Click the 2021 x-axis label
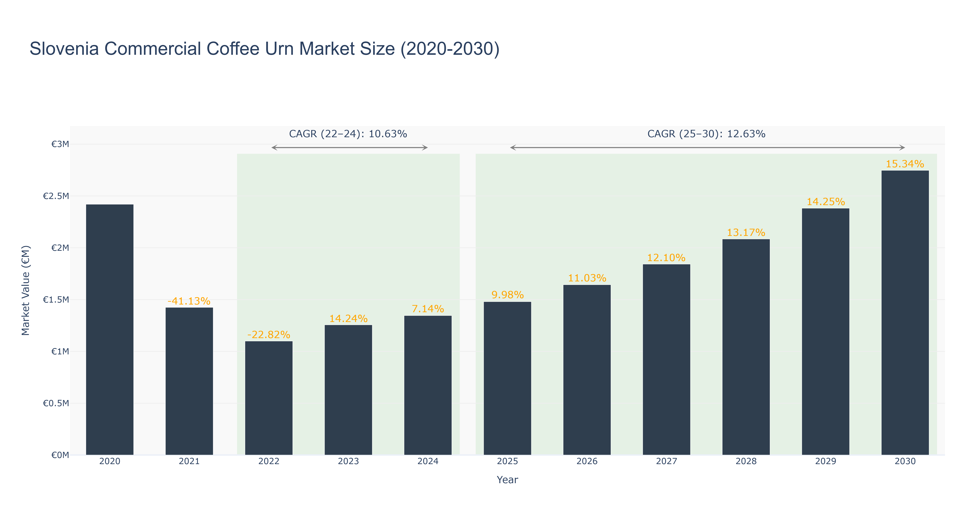The image size is (980, 525). click(189, 461)
